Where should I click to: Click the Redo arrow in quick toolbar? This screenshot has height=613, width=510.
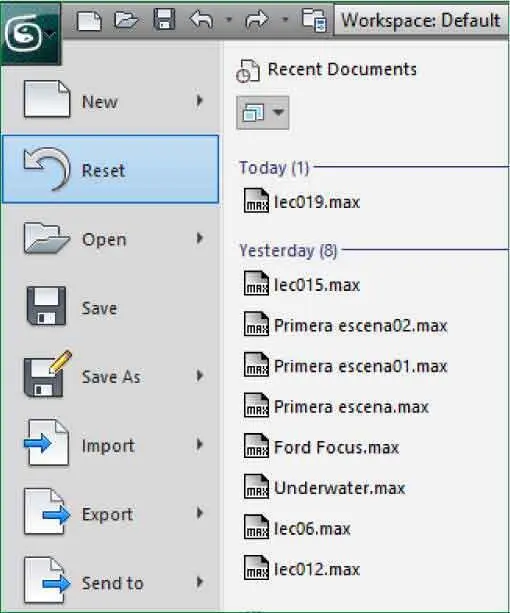[257, 20]
